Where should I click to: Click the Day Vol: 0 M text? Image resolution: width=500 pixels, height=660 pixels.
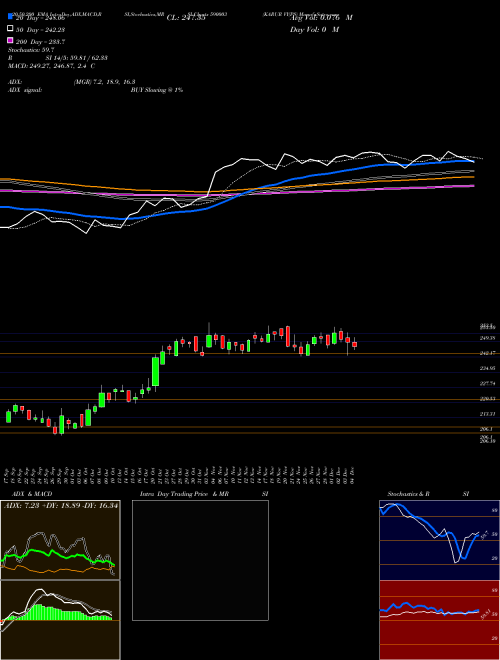coord(314,29)
